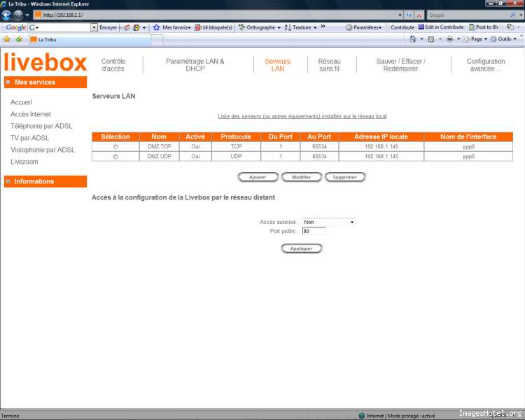Image resolution: width=525 pixels, height=420 pixels.
Task: Click the 192.168.1.145 cell in DMZ UDP row
Action: [381, 156]
